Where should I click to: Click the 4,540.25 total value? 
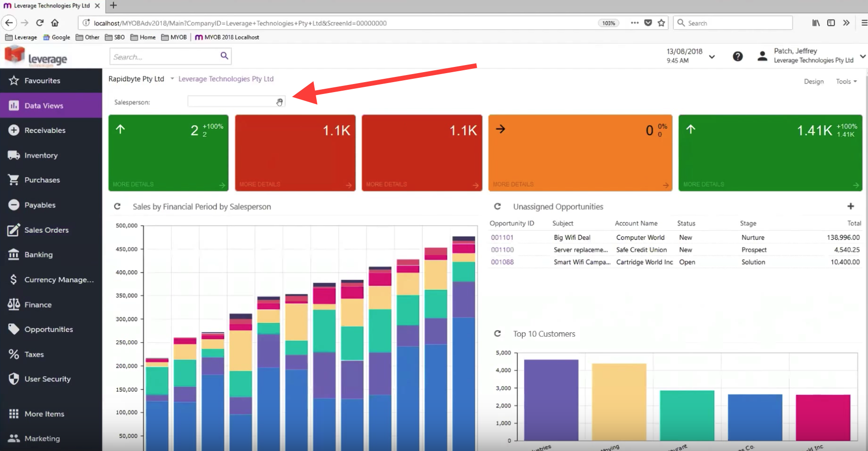click(847, 250)
